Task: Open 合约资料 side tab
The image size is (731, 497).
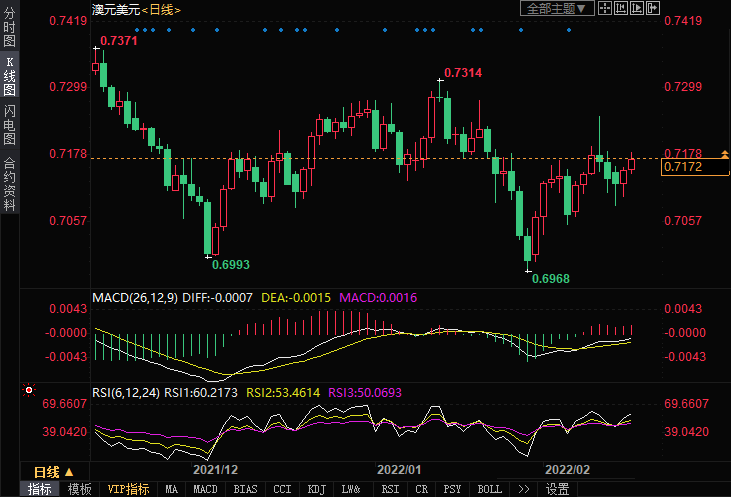Action: 9,183
